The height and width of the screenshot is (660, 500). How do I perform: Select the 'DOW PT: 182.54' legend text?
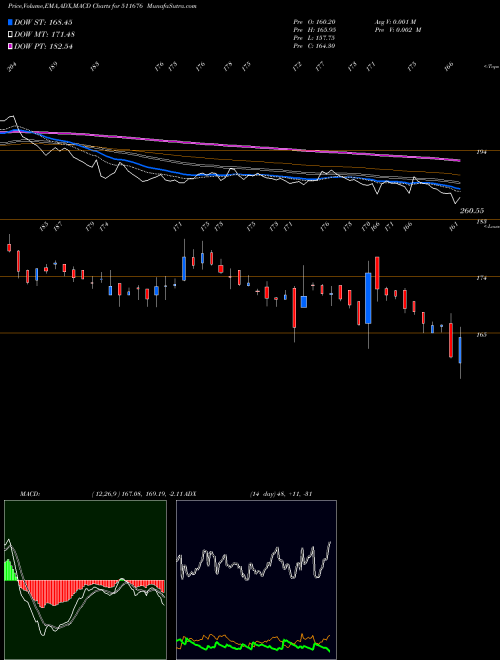(x=43, y=46)
